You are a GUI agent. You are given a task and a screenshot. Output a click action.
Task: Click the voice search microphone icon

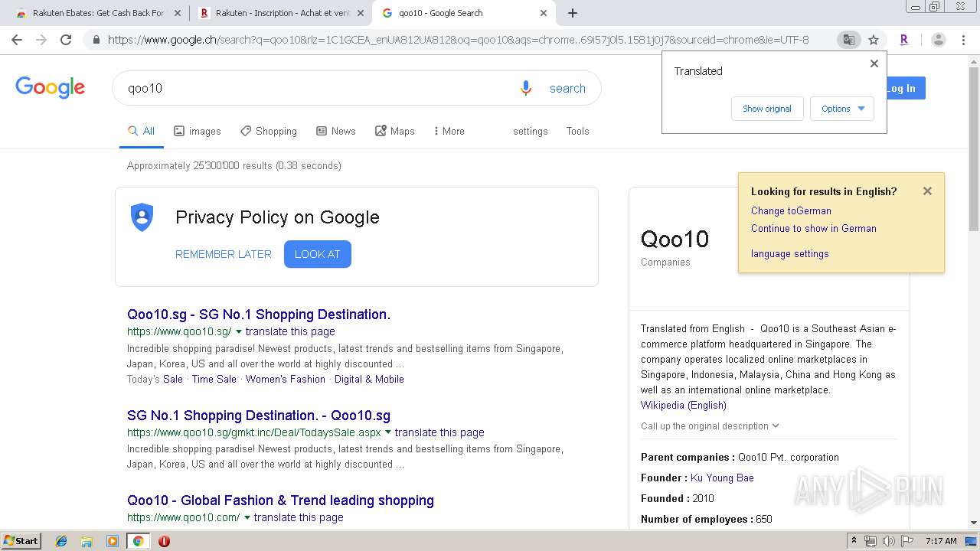click(x=526, y=88)
